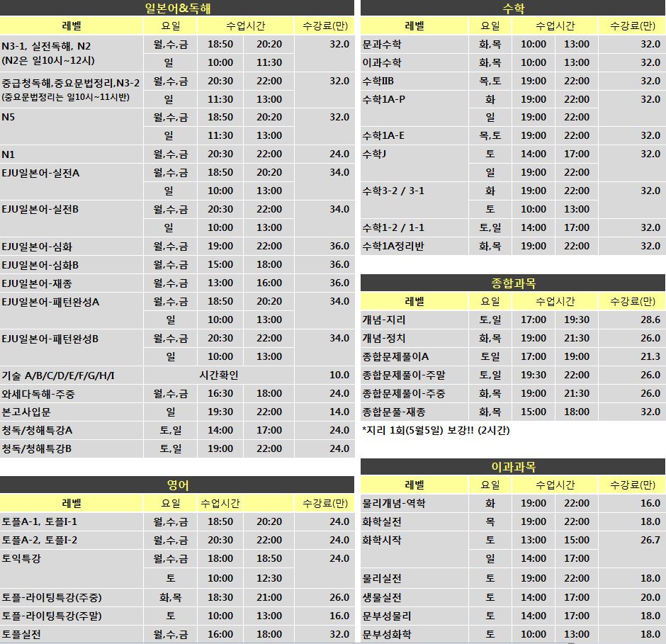Select 수학1-2 / 1-1 cell
This screenshot has width=666, height=644.
[x=414, y=227]
